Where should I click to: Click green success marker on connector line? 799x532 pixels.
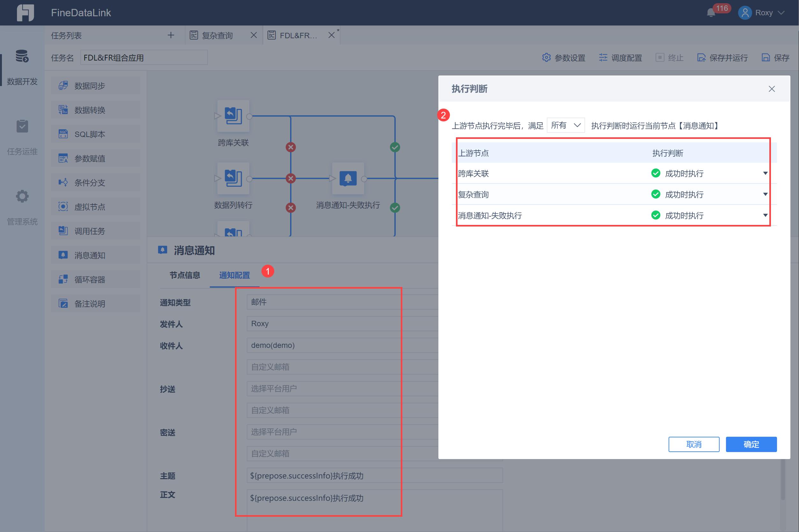395,147
